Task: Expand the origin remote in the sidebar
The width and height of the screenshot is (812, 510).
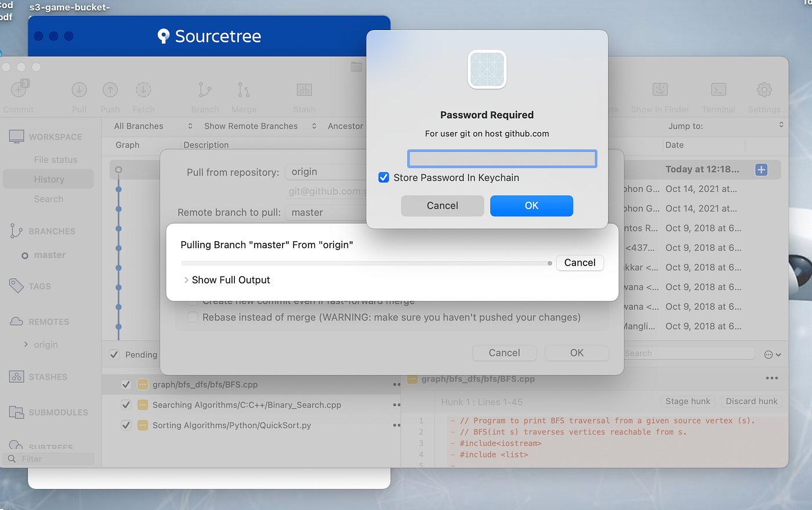Action: [26, 344]
